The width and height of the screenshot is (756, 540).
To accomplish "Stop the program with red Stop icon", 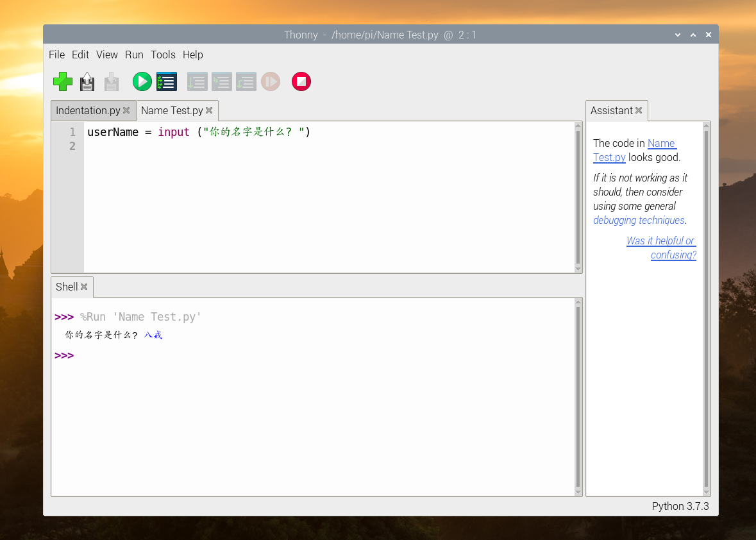I will (301, 81).
